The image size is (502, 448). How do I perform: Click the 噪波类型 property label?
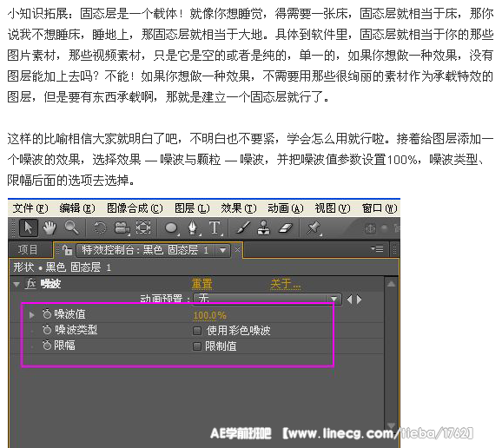click(x=76, y=330)
